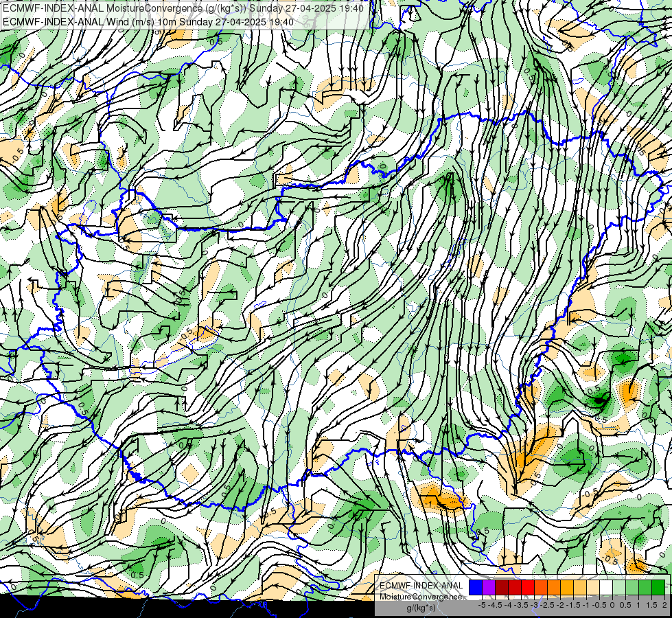This screenshot has height=618, width=672.
Task: Click the pale peach swatch between -1 and -0.5
Action: [x=593, y=588]
